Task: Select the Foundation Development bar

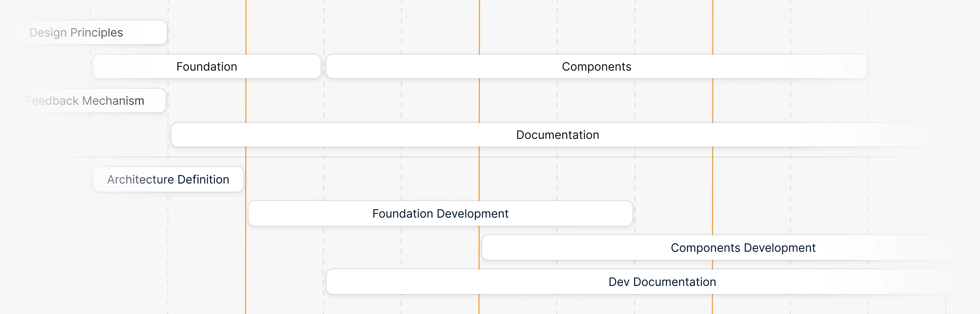Action: [441, 214]
